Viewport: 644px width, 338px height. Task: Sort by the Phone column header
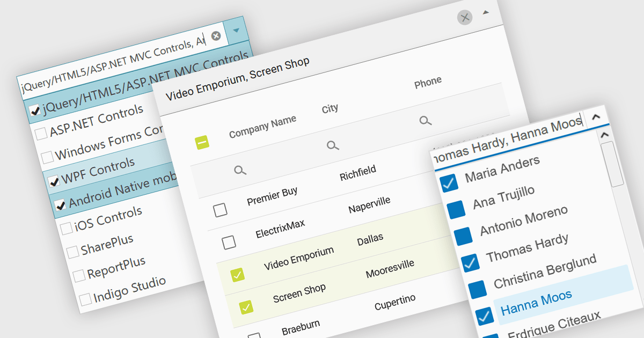coord(428,83)
